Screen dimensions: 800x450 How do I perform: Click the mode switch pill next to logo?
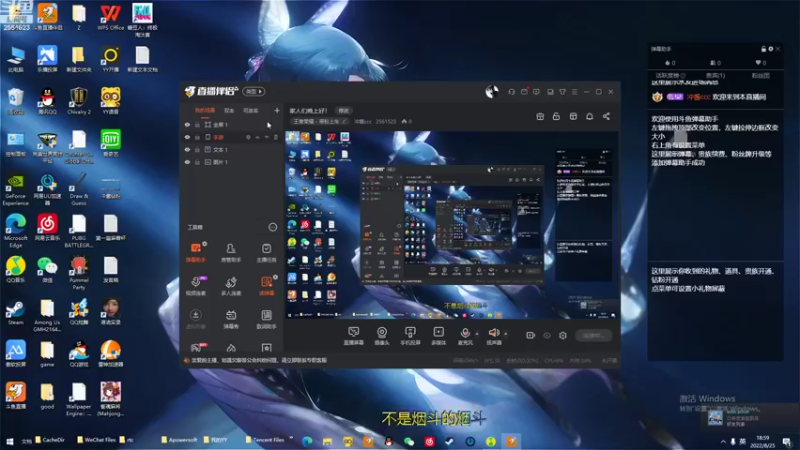pyautogui.click(x=254, y=91)
